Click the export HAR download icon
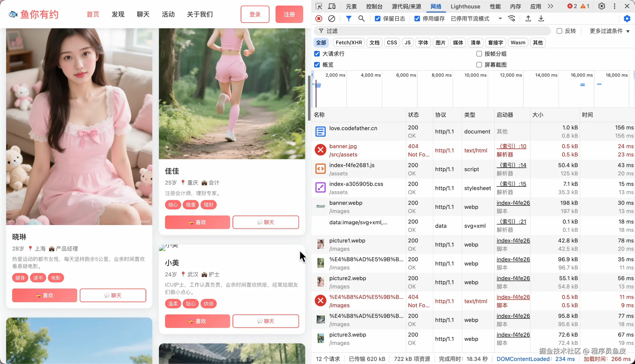This screenshot has height=364, width=635. coord(541,18)
